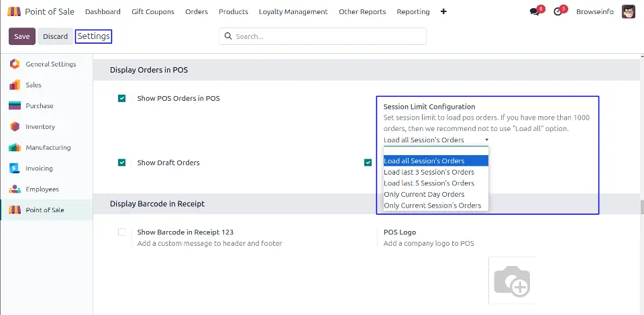
Task: Open the Other Reports menu
Action: (x=362, y=11)
